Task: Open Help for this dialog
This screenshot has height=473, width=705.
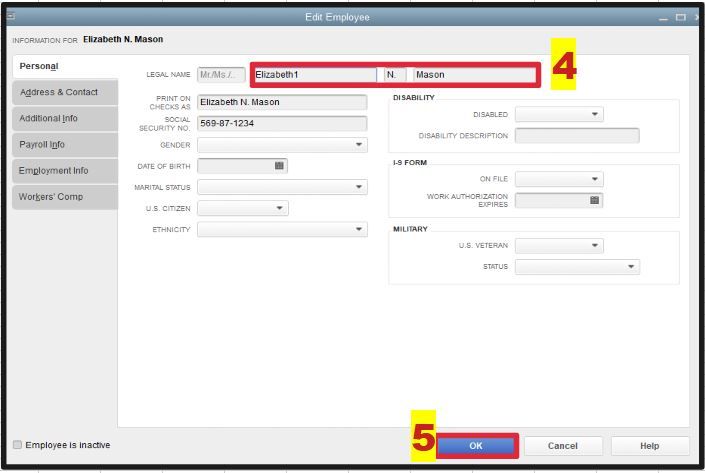Action: point(650,446)
